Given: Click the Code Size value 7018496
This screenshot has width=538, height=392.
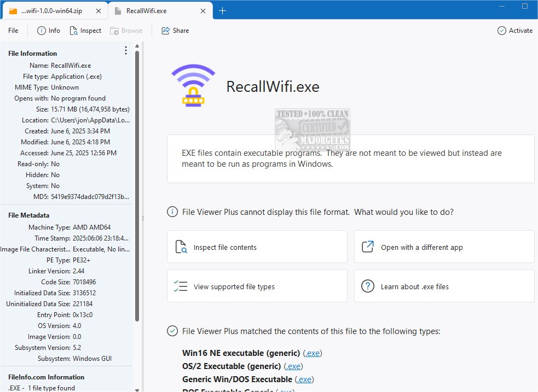Looking at the screenshot, I should point(84,282).
